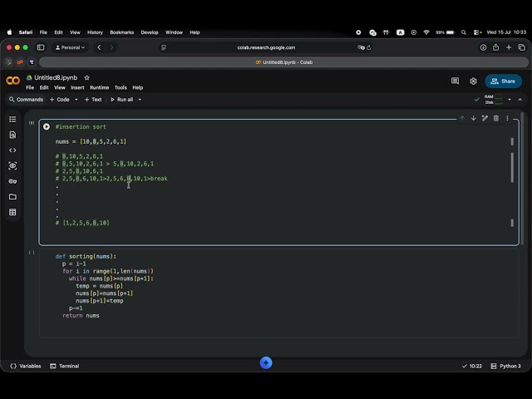The width and height of the screenshot is (532, 399).
Task: Open Find and replace sidebar icon
Action: pos(12,135)
